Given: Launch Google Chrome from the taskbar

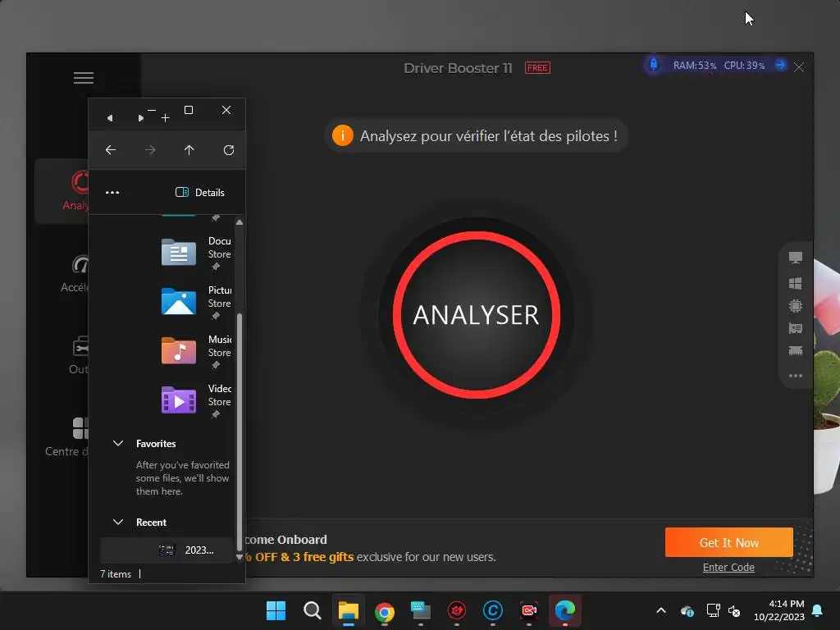Looking at the screenshot, I should click(x=385, y=610).
